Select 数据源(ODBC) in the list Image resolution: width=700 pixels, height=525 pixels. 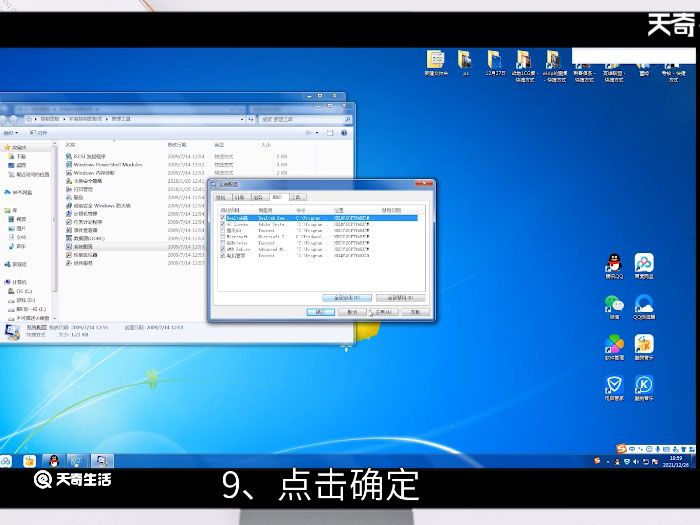85,238
